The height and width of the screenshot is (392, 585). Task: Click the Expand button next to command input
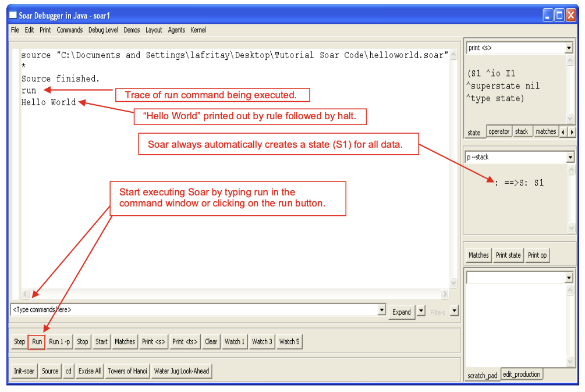tap(401, 312)
